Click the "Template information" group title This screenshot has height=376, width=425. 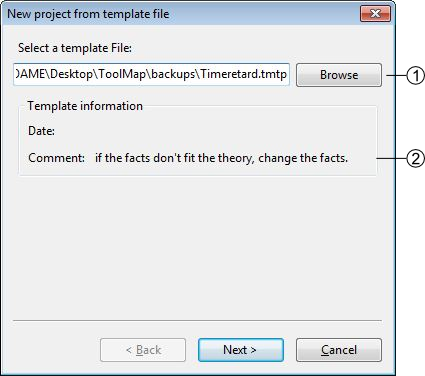click(x=85, y=106)
